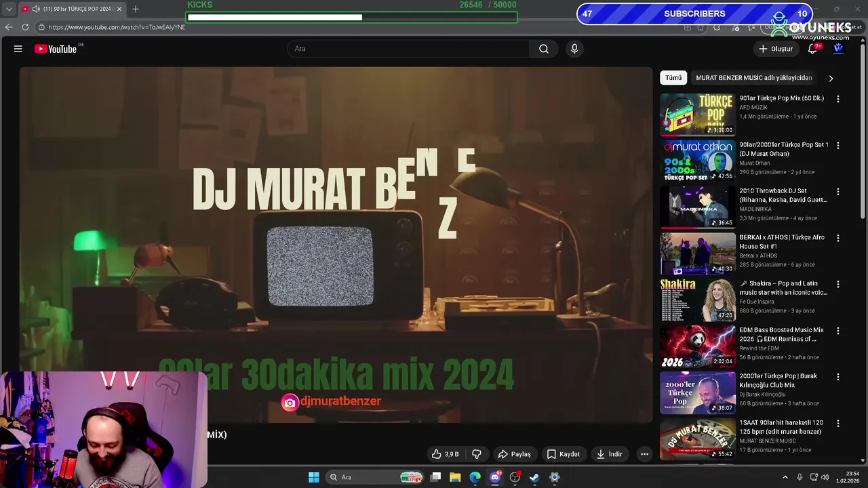Viewport: 868px width, 488px height.
Task: Go to the YouTube home logo
Action: [56, 49]
